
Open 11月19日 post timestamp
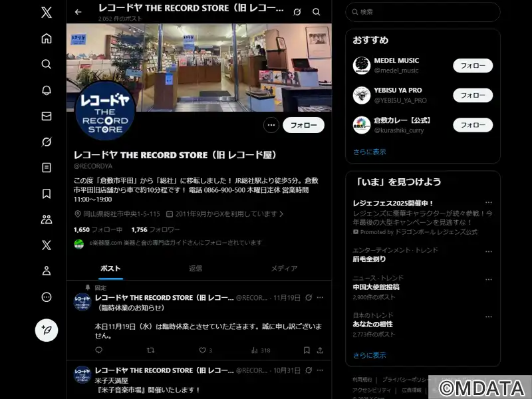point(287,298)
